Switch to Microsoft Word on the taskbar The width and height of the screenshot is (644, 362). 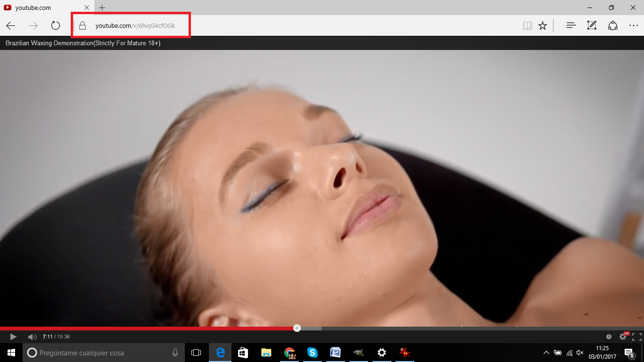click(336, 353)
